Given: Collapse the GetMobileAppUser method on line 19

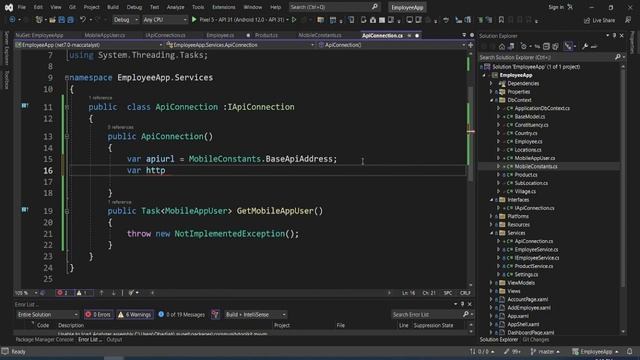Looking at the screenshot, I should point(67,211).
